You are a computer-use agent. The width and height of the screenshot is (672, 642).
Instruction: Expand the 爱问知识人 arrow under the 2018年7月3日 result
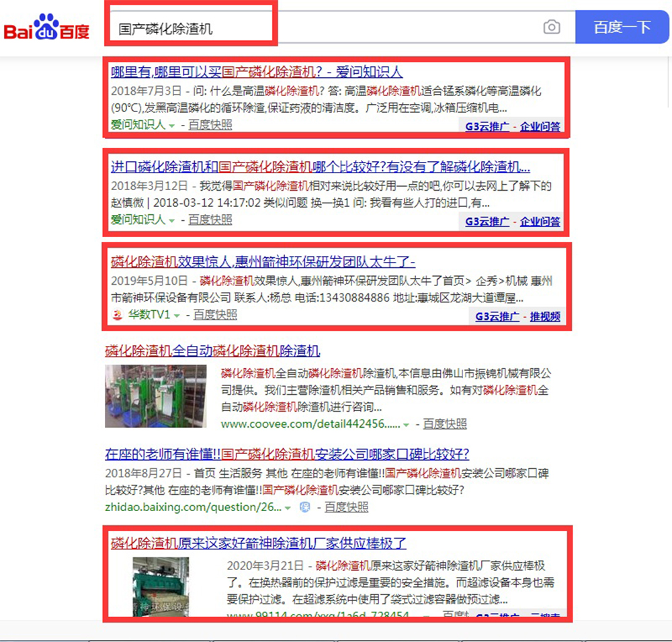pos(172,126)
